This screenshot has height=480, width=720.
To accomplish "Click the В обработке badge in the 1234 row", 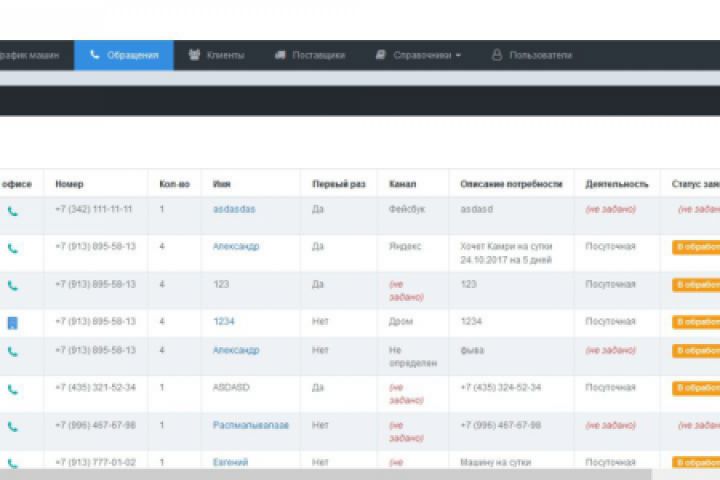I will click(x=696, y=322).
